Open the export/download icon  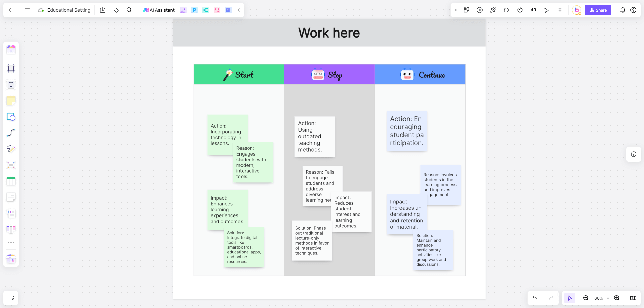pos(103,10)
